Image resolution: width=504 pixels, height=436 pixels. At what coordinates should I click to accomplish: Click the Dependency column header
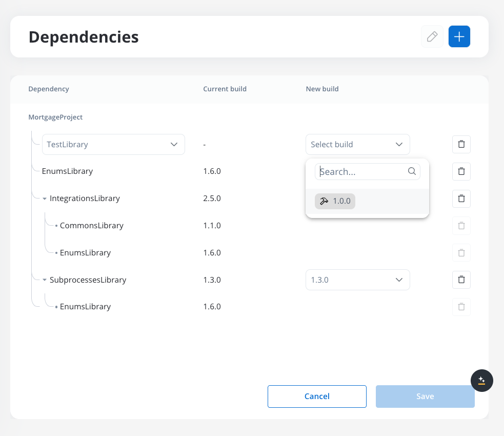pos(49,89)
